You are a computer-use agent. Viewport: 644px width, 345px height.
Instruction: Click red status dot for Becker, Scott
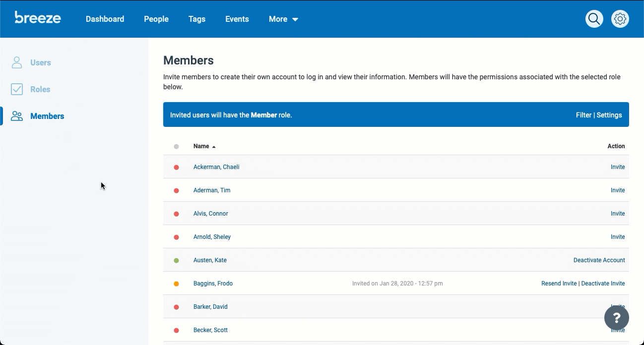coord(176,331)
